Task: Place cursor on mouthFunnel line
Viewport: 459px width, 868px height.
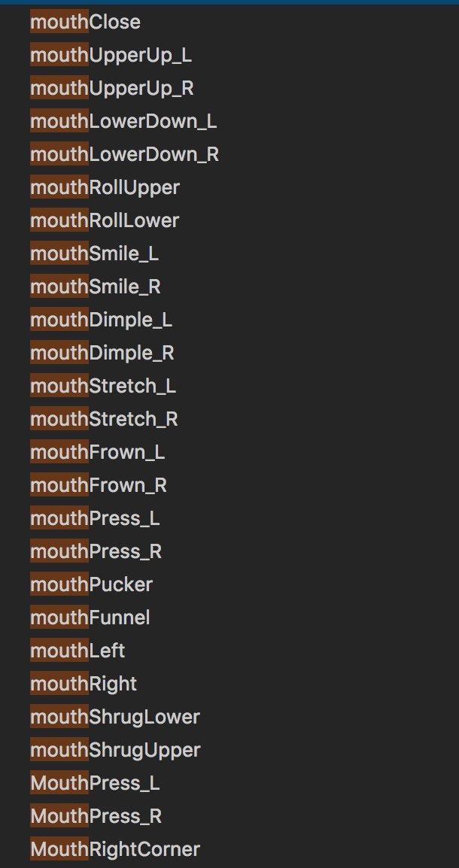Action: pos(90,618)
